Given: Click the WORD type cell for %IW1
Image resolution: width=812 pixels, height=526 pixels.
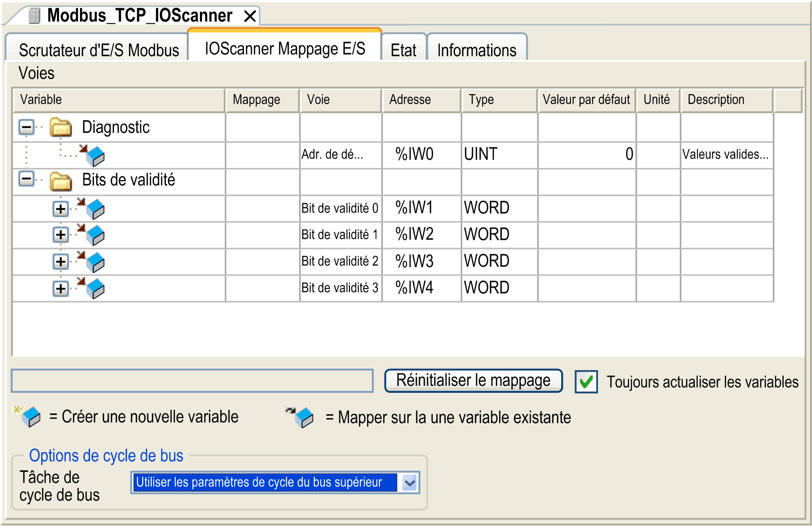Looking at the screenshot, I should pyautogui.click(x=499, y=208).
